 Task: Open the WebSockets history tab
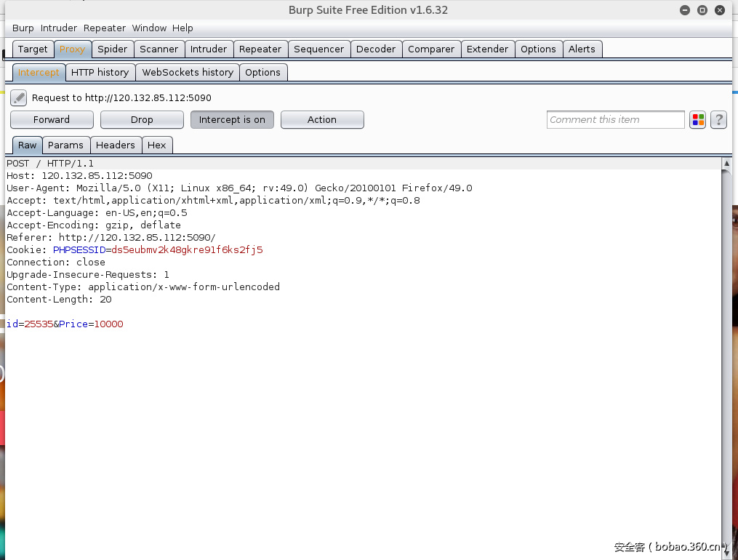point(187,72)
